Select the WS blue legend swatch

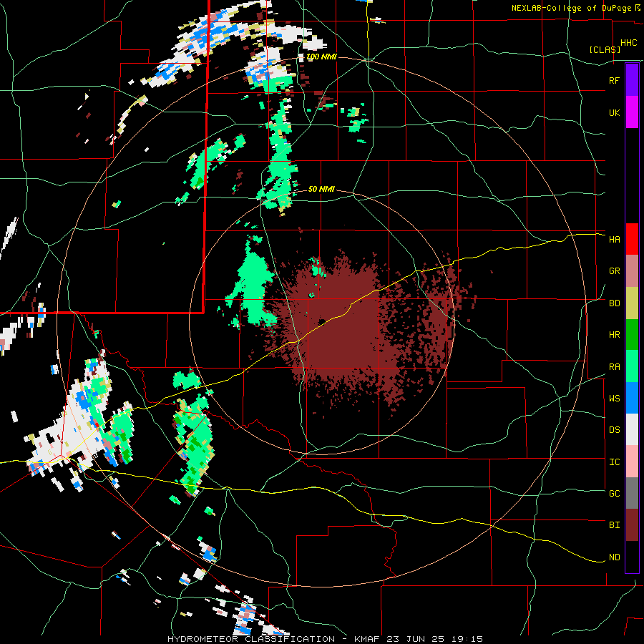point(632,398)
